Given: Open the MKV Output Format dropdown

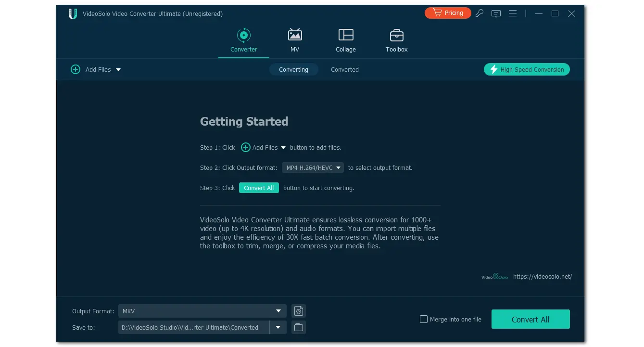Looking at the screenshot, I should pyautogui.click(x=202, y=311).
